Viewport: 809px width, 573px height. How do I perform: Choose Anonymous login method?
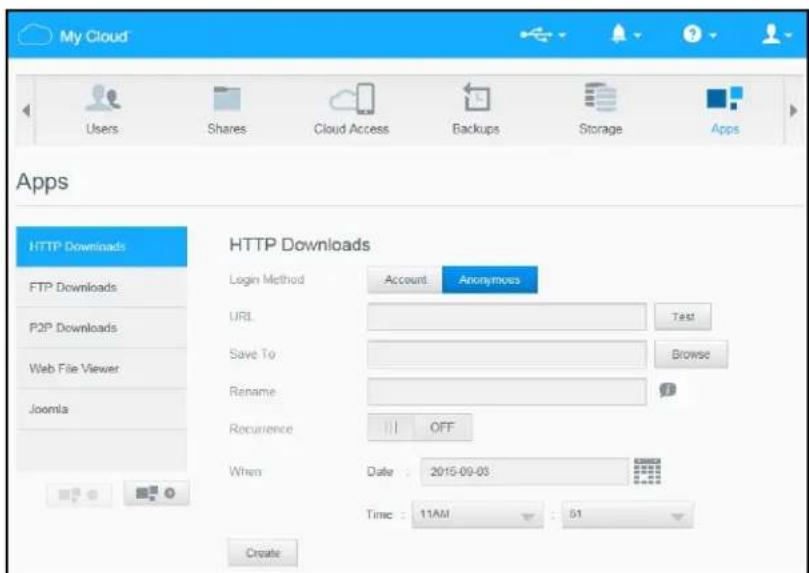(x=490, y=280)
